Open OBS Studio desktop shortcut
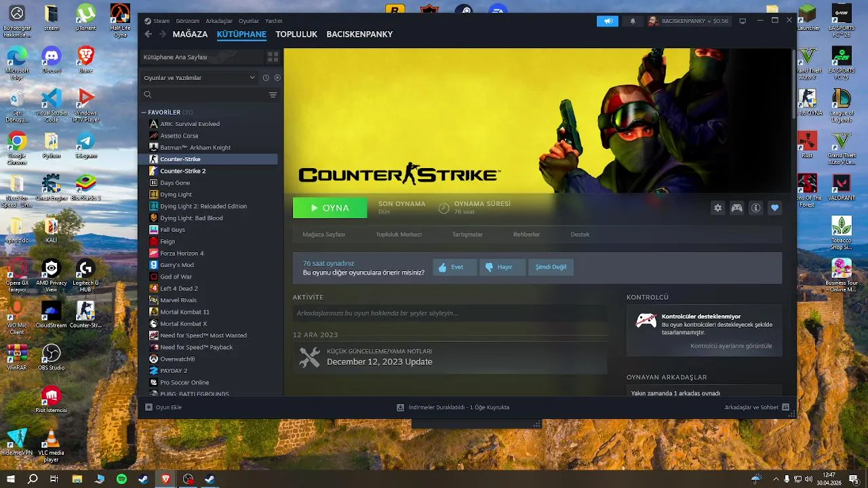This screenshot has width=868, height=488. point(52,357)
